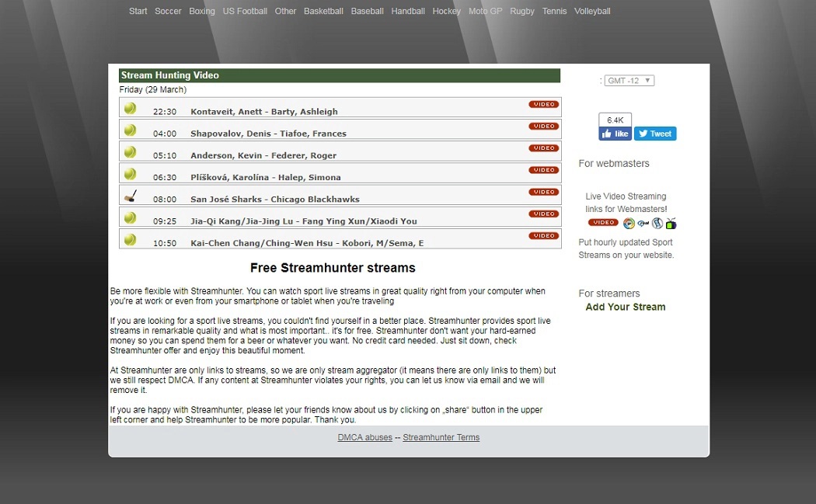816x504 pixels.
Task: Open Live Video Streaming links for Webmasters
Action: (x=626, y=203)
